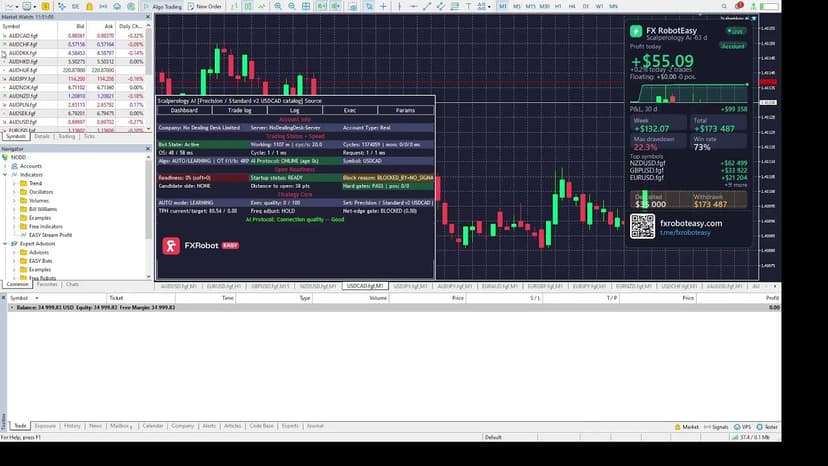Screen dimensions: 828x466
Task: Select AUDJPY.fgf row in Market Watch
Action: [x=73, y=79]
